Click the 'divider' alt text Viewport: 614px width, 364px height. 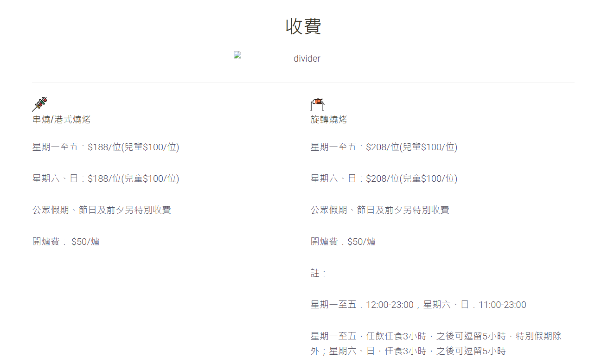click(x=307, y=59)
